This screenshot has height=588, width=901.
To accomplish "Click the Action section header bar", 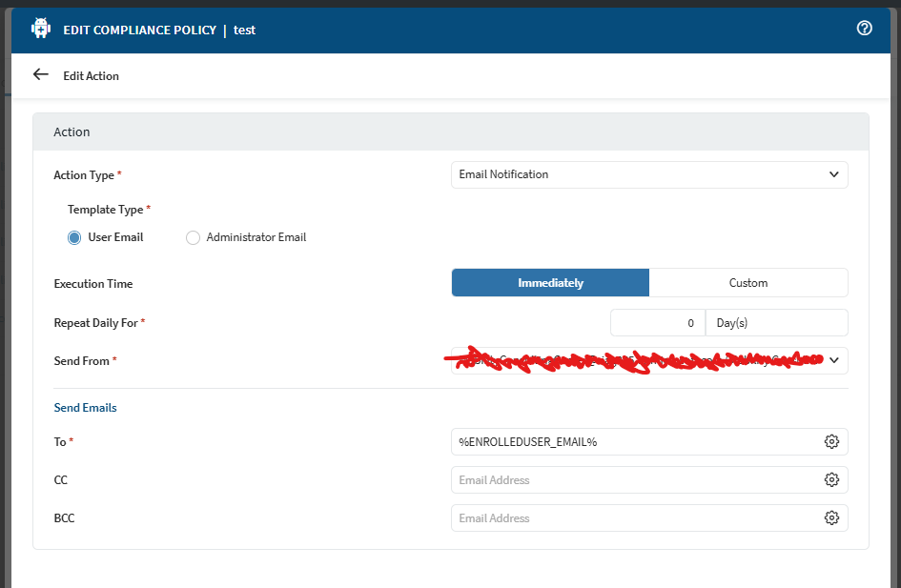I will click(x=450, y=132).
